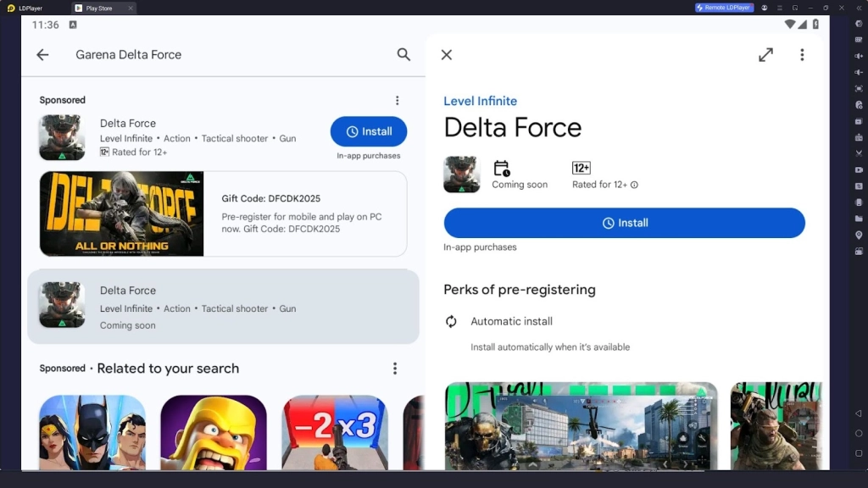Click keyboard indicator icon in Android status bar
The image size is (868, 488).
[73, 25]
